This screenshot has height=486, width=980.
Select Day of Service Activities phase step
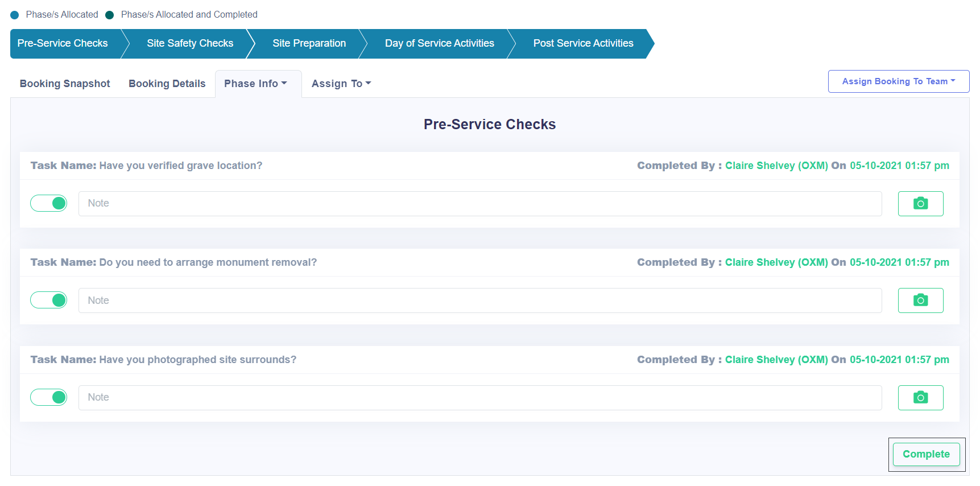(439, 43)
